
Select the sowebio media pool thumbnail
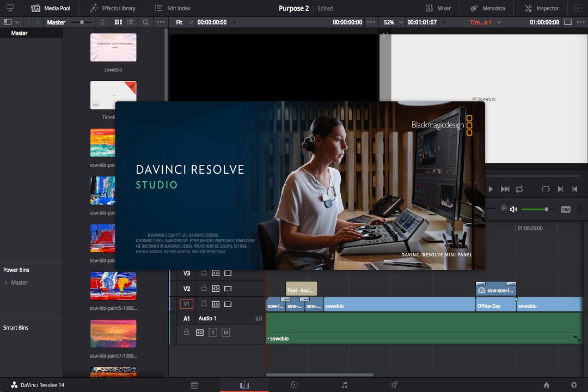pyautogui.click(x=113, y=47)
